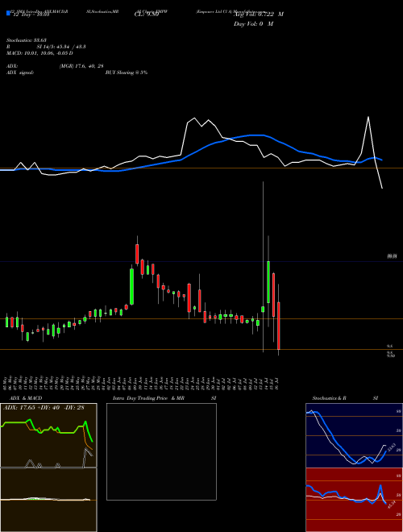403x532 pixels.
Task: Click the 'ADX & MACD' panel title
Action: pyautogui.click(x=26, y=398)
